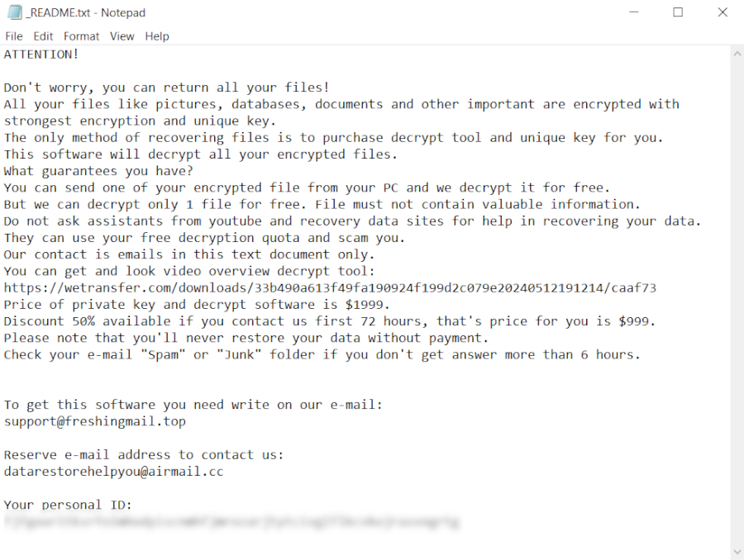Screen dimensions: 744x560
Task: Open the File menu
Action: click(14, 36)
